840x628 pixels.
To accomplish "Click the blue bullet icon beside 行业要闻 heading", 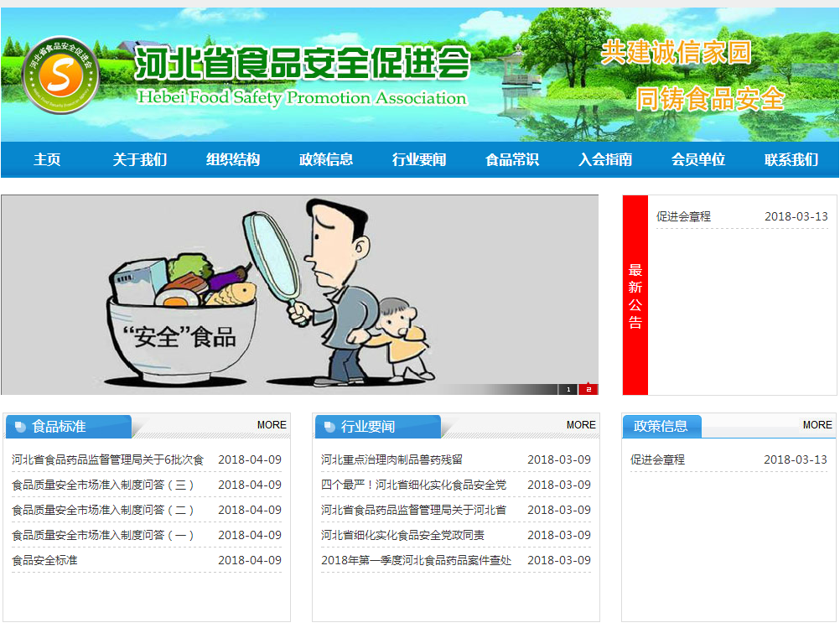I will click(x=329, y=427).
